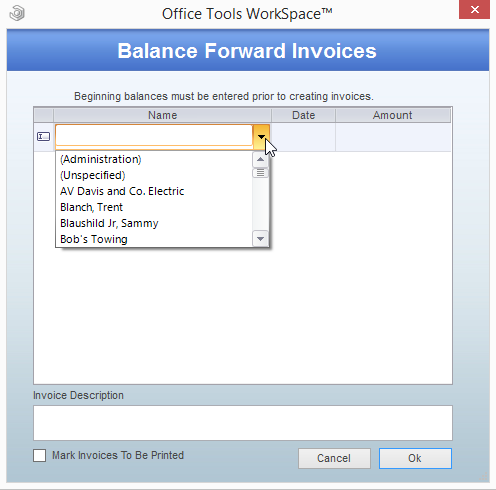Close the Office Tools WorkSpace window

coord(474,10)
